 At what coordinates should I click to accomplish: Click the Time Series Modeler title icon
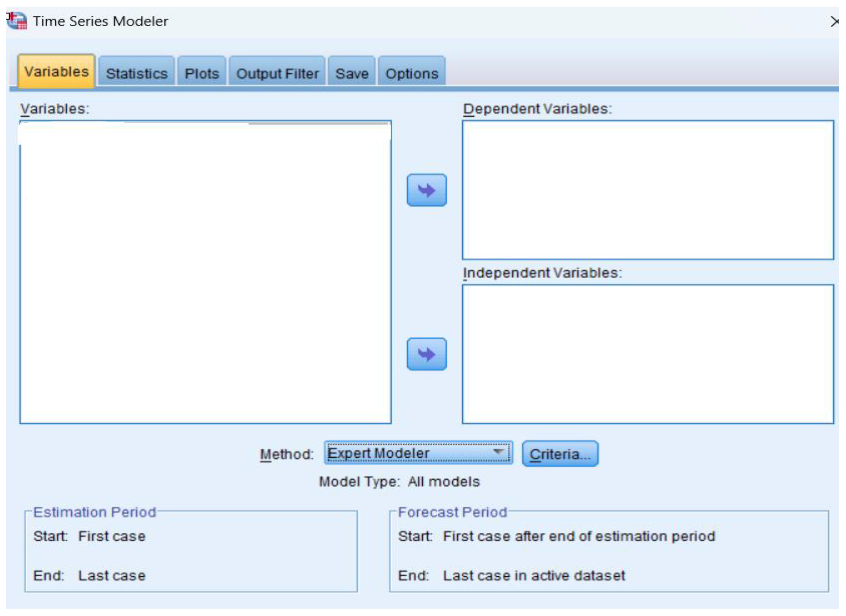[x=17, y=21]
